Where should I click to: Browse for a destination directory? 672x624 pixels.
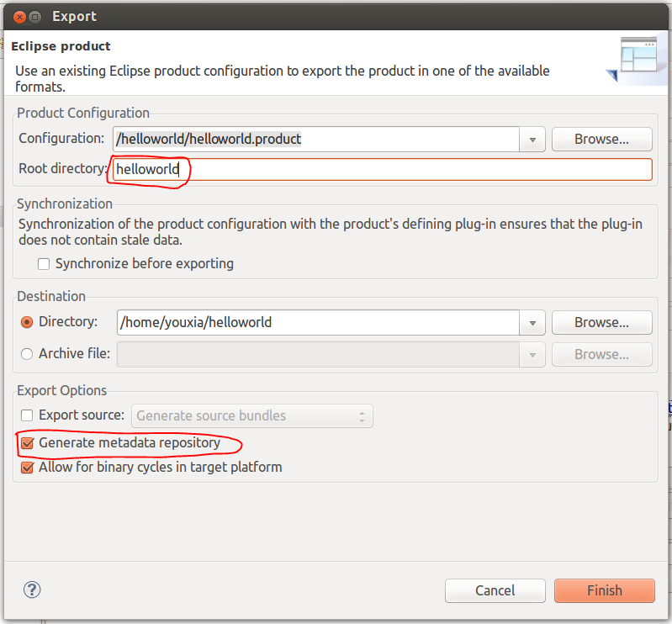pyautogui.click(x=601, y=322)
